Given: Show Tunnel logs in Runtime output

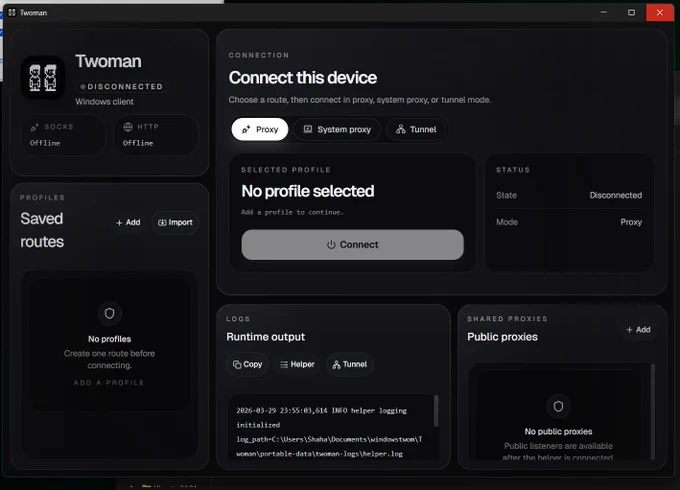Looking at the screenshot, I should tap(350, 364).
